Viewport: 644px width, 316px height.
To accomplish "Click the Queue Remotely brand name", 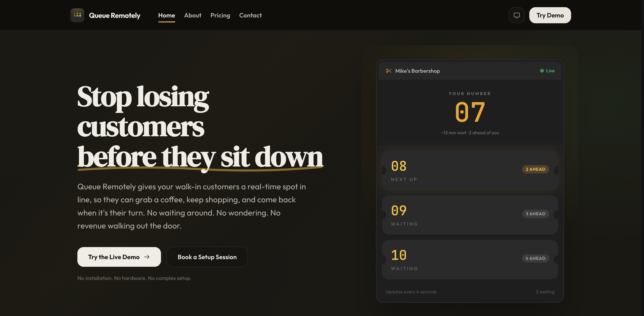I will pyautogui.click(x=114, y=15).
